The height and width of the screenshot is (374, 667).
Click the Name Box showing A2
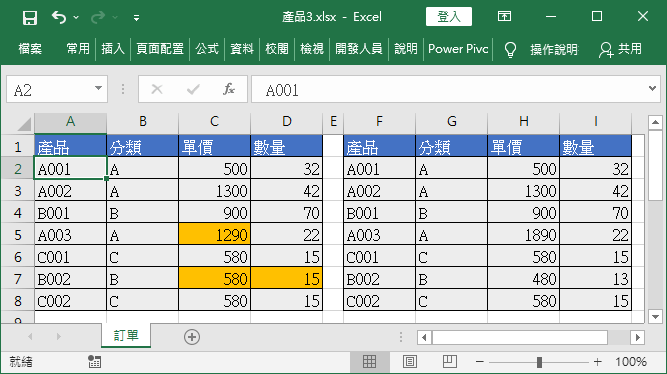coord(57,89)
